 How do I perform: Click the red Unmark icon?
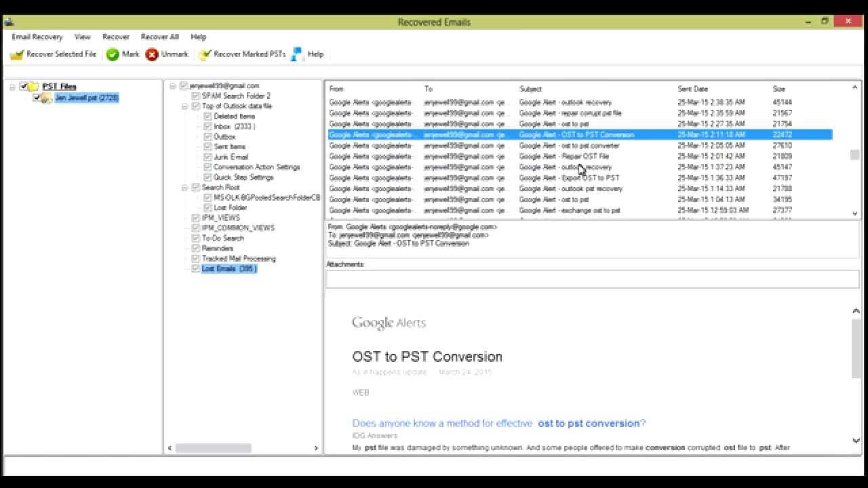click(152, 54)
